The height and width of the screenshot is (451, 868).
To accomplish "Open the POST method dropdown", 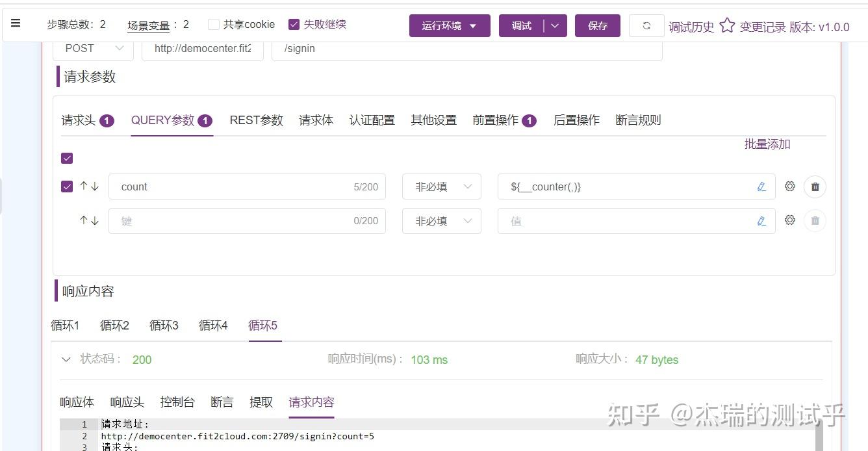I will [x=92, y=48].
